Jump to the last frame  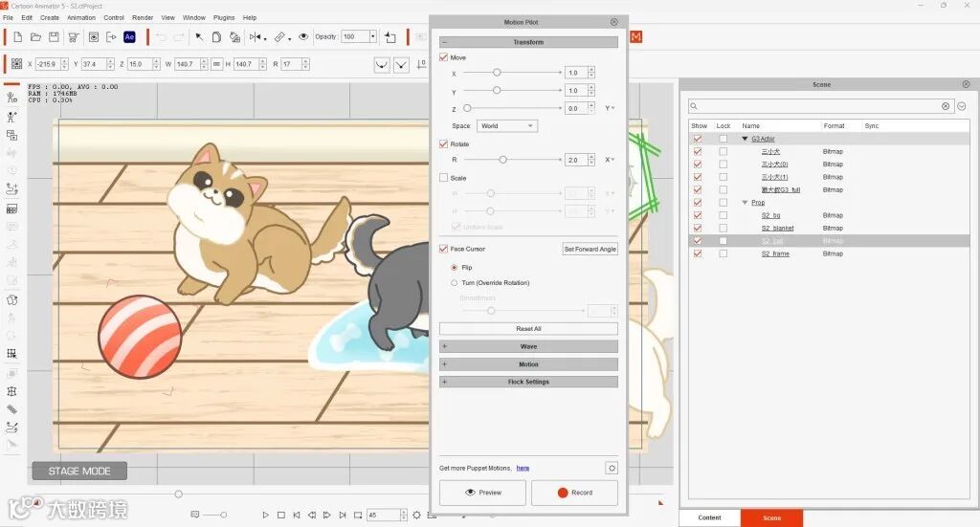click(x=343, y=516)
